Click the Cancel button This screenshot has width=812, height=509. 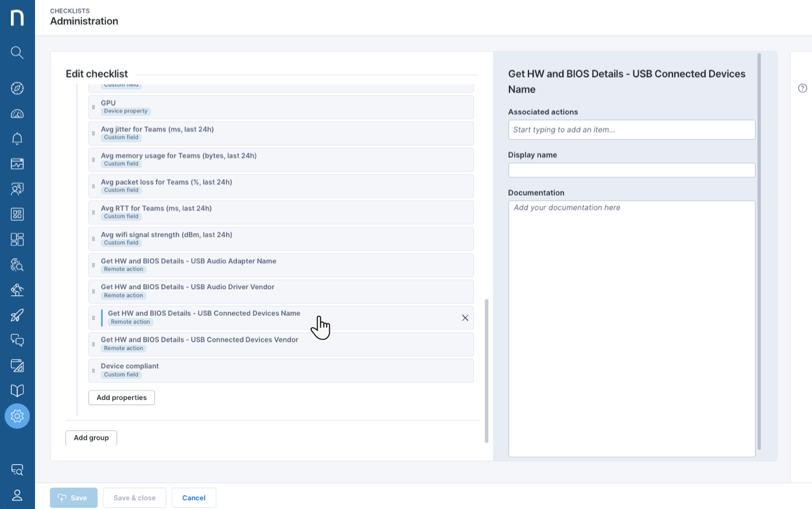pos(193,498)
